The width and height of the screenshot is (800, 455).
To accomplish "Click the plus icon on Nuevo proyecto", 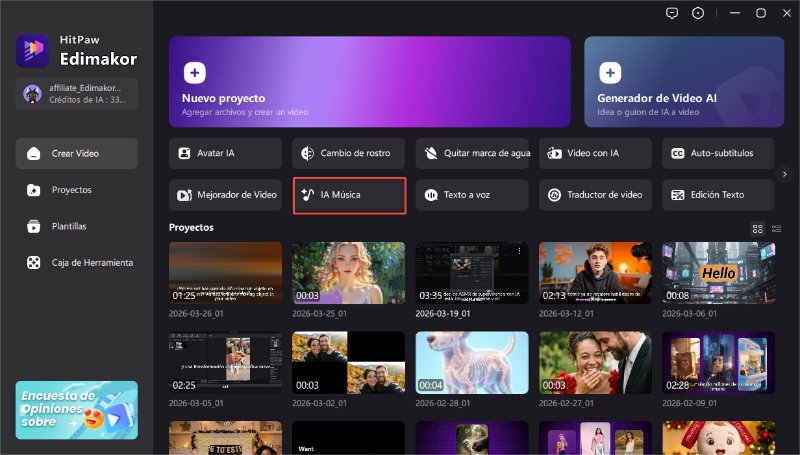I will [x=194, y=73].
